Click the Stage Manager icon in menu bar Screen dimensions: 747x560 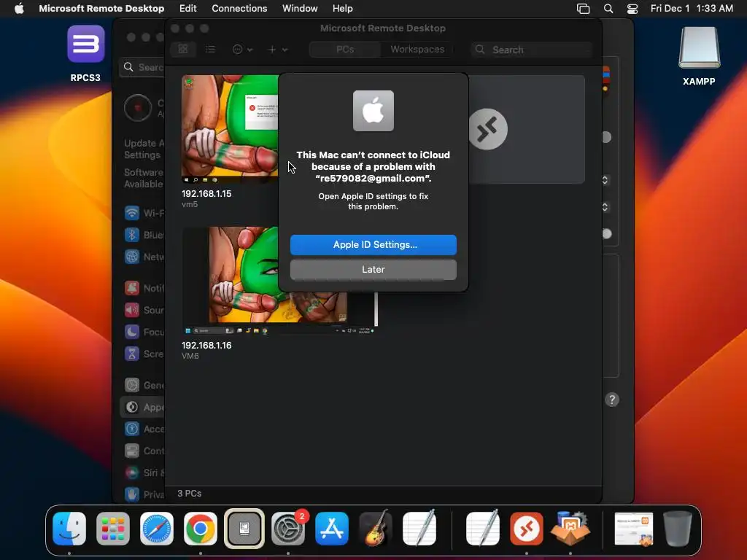(583, 9)
